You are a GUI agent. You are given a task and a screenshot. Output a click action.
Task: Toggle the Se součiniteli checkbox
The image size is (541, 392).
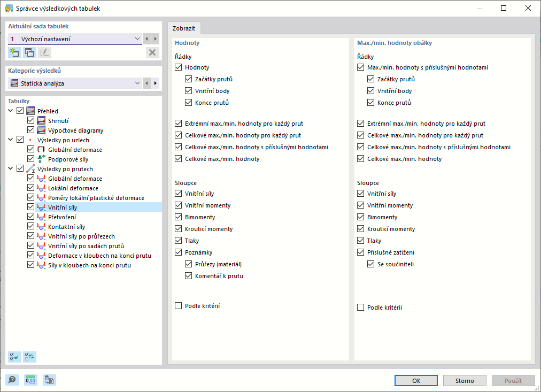[x=372, y=264]
